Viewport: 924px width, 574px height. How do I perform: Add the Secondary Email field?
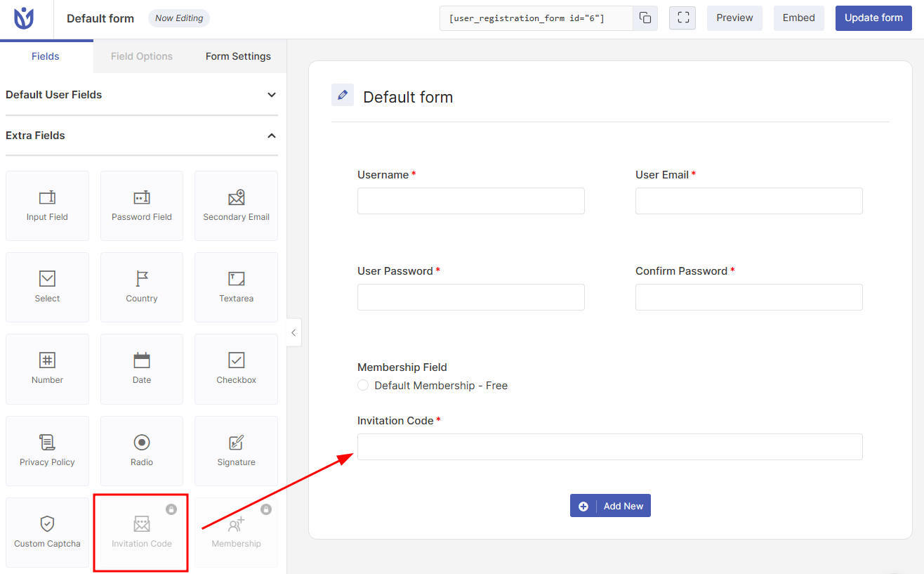pos(236,206)
